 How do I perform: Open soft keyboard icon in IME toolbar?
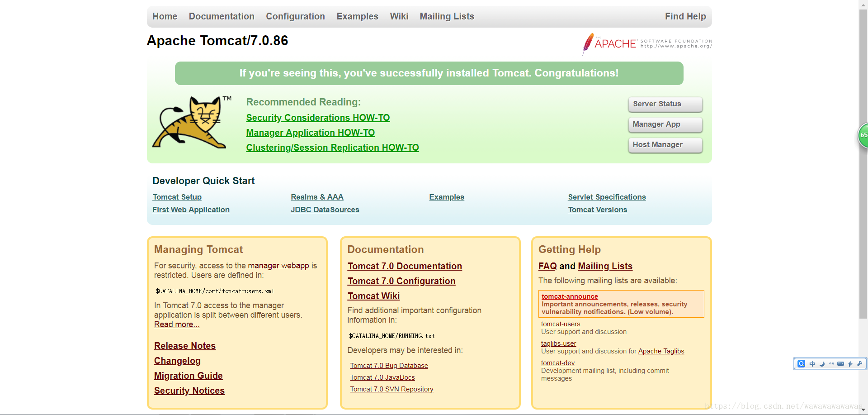[840, 364]
